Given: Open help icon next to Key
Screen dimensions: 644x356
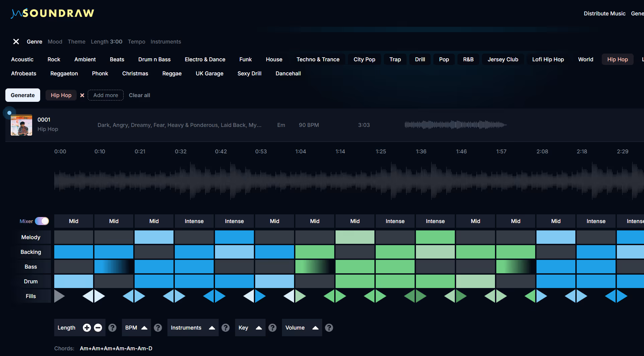Looking at the screenshot, I should tap(273, 328).
